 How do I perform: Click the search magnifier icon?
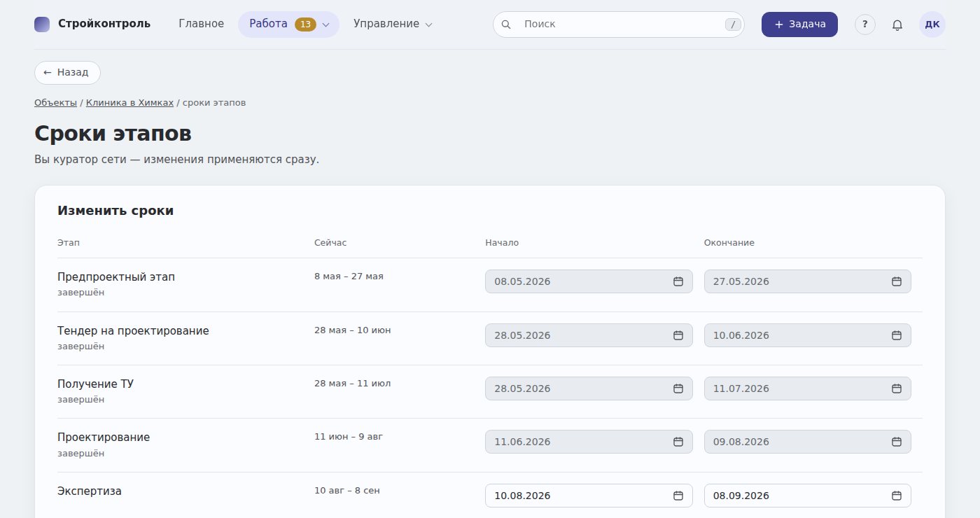point(506,24)
